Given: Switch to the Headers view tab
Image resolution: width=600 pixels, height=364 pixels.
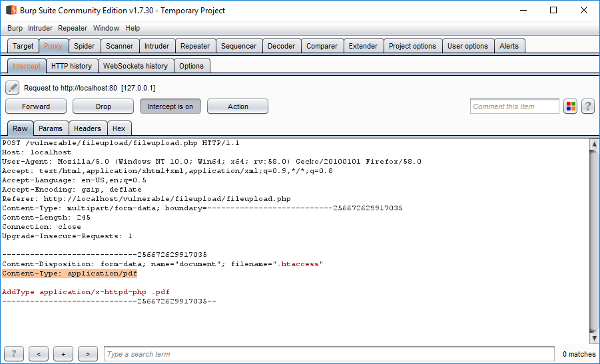Looking at the screenshot, I should pyautogui.click(x=87, y=128).
